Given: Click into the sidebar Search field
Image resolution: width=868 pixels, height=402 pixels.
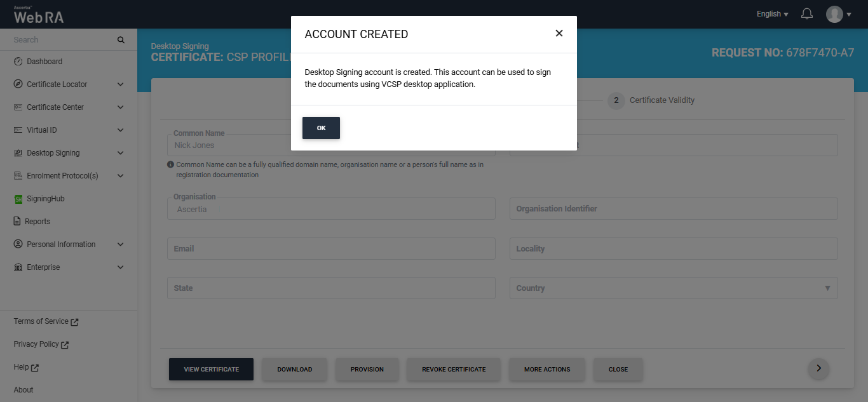Looking at the screenshot, I should tap(60, 40).
